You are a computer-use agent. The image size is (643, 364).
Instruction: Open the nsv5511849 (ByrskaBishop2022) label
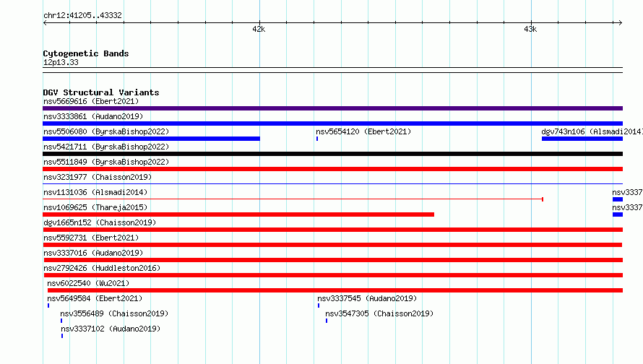coord(106,162)
